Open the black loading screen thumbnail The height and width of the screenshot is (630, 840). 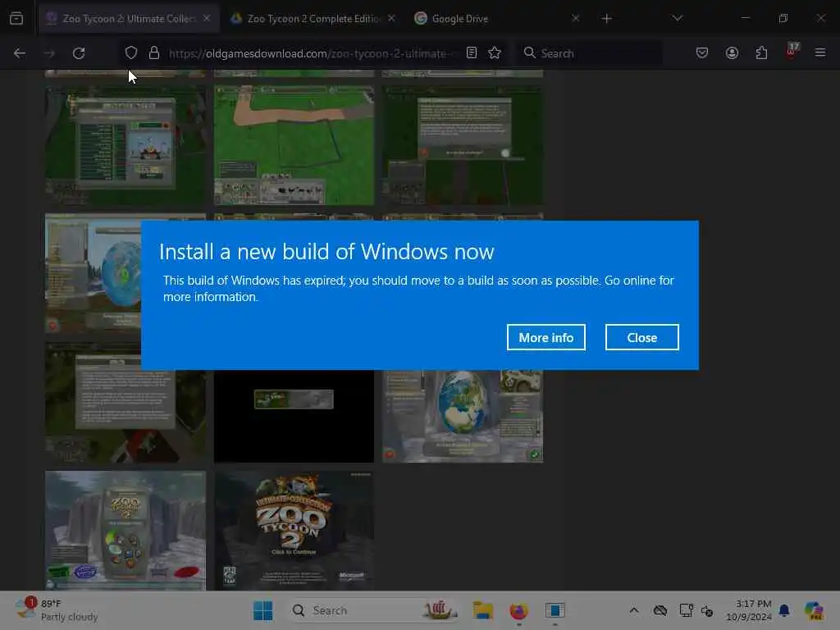point(294,416)
